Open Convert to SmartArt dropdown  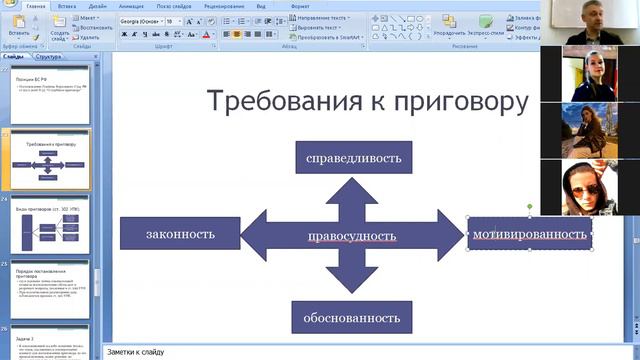click(x=327, y=37)
